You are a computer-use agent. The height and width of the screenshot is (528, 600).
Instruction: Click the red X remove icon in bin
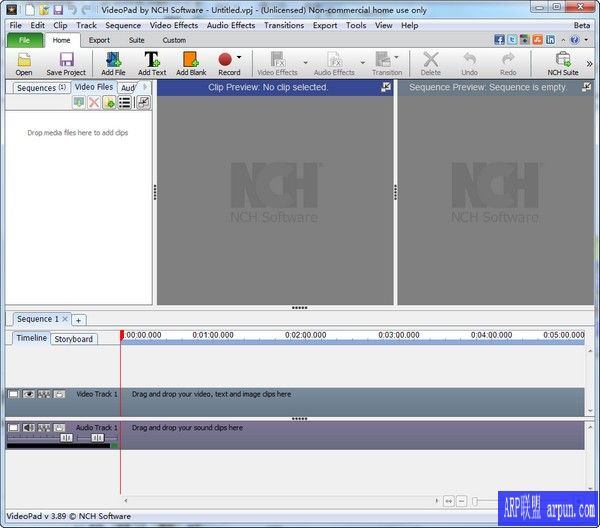94,103
